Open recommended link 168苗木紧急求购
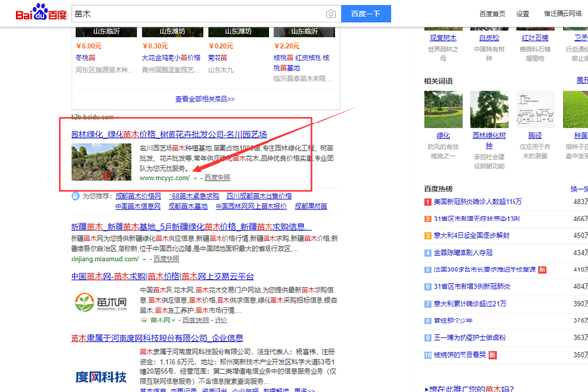The width and height of the screenshot is (588, 392). (193, 196)
